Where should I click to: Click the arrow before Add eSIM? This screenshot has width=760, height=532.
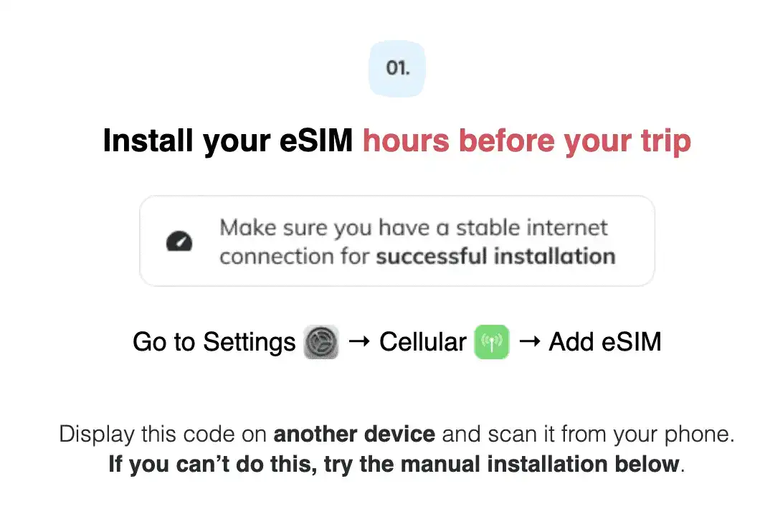(529, 342)
